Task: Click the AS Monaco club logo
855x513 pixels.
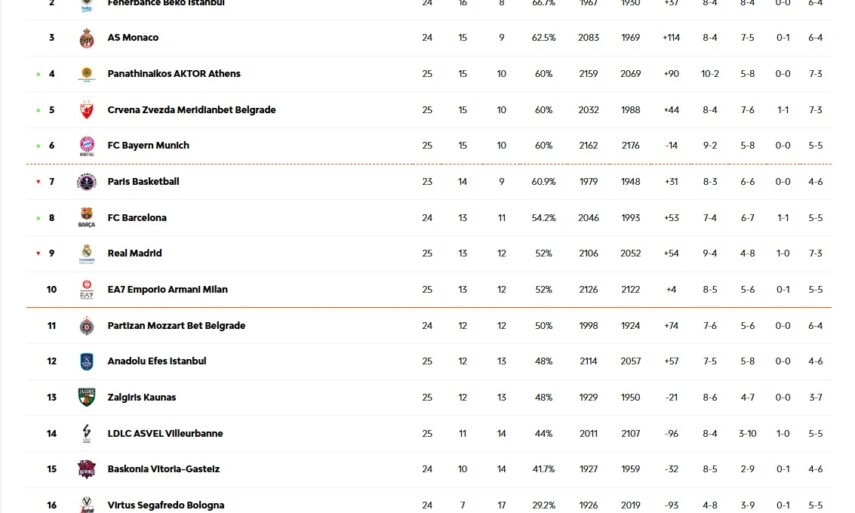Action: [87, 38]
